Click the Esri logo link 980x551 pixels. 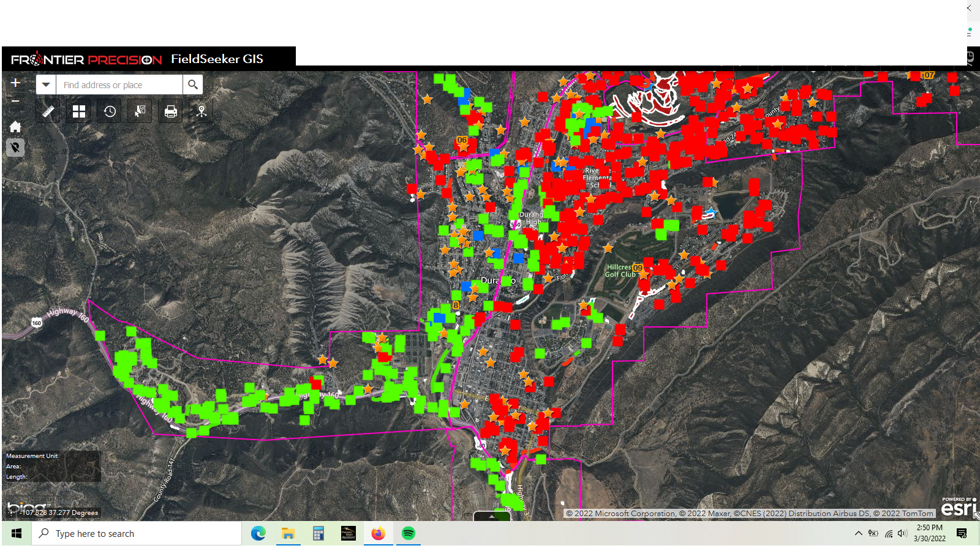[958, 508]
